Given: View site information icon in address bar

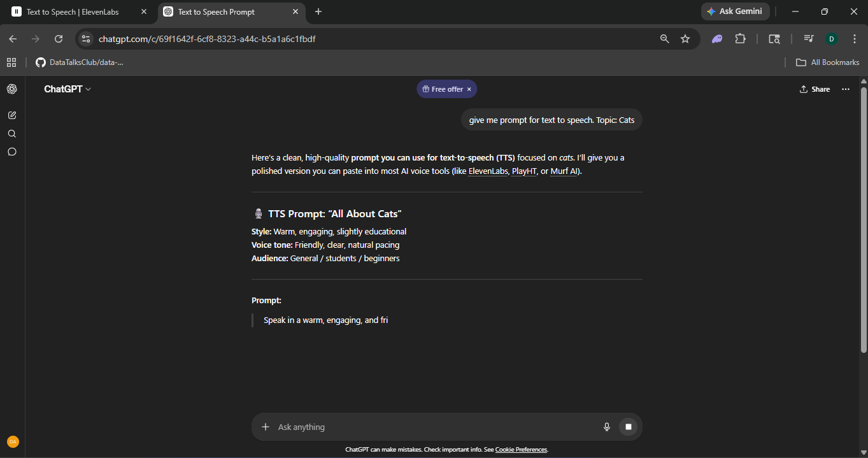Looking at the screenshot, I should coord(86,39).
